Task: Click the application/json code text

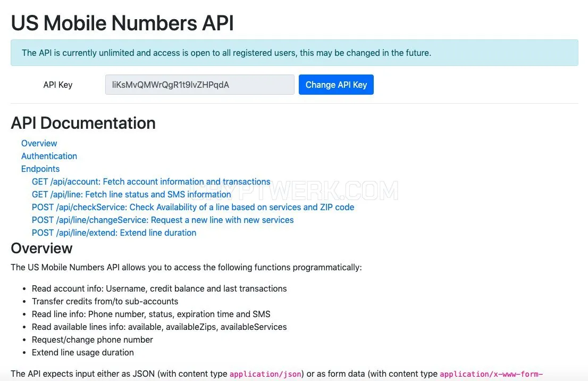Action: 265,374
